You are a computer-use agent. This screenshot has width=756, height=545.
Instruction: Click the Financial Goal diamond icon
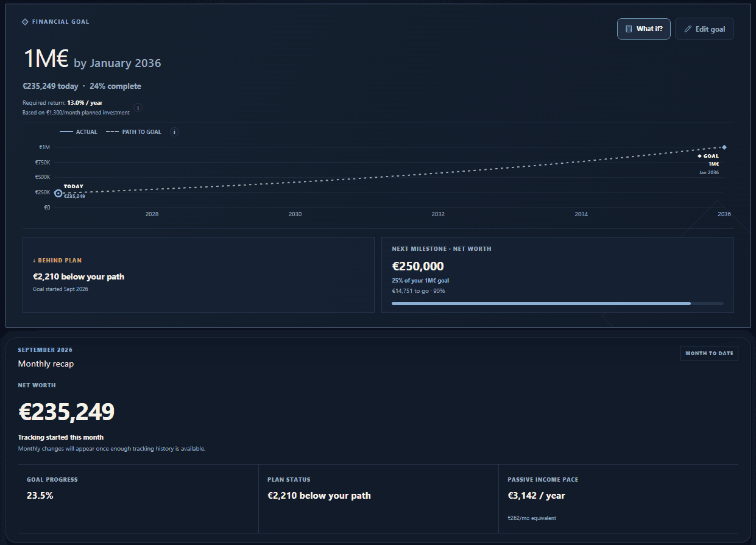click(25, 22)
